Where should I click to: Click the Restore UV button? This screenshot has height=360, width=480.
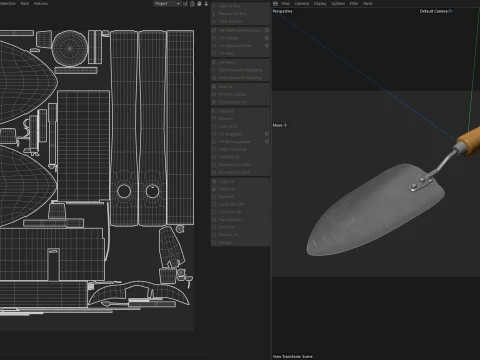pos(240,235)
